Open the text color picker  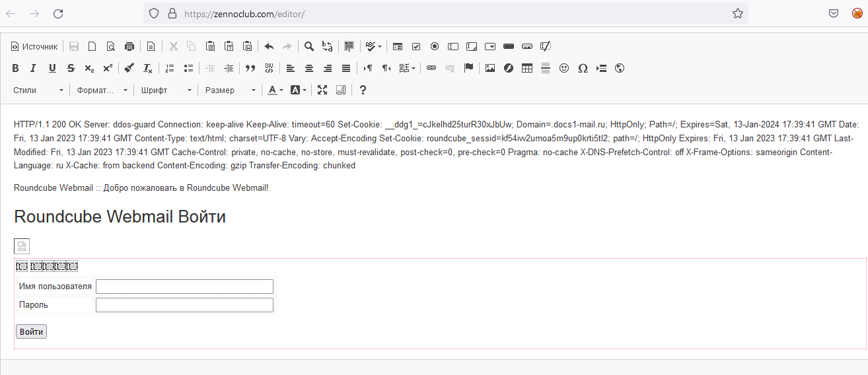[275, 90]
